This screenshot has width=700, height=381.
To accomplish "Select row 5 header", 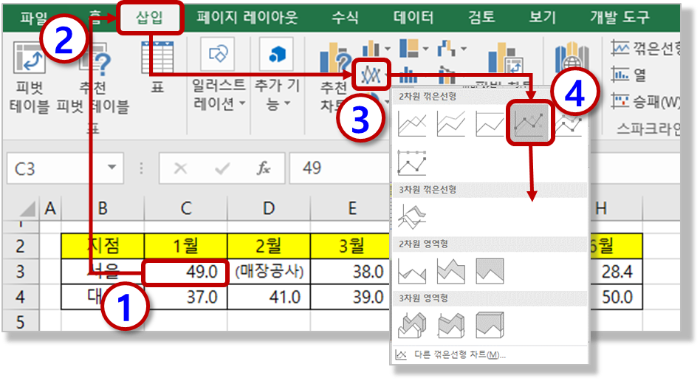I will pyautogui.click(x=21, y=322).
